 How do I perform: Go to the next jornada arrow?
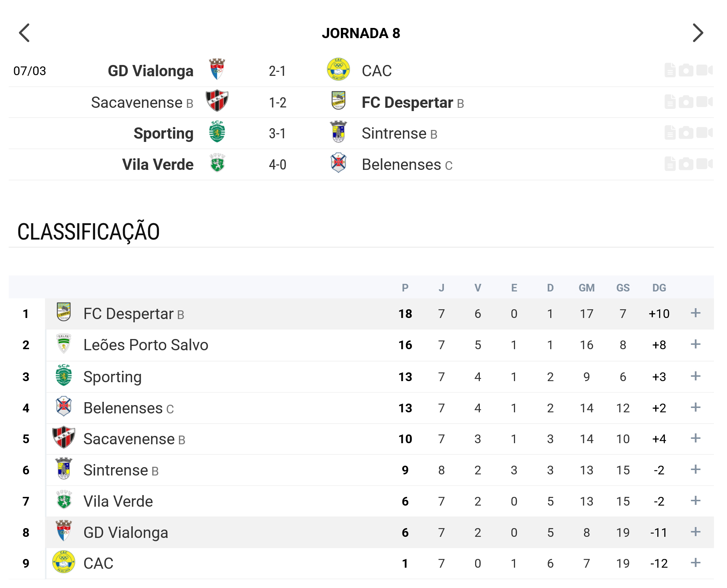point(698,33)
